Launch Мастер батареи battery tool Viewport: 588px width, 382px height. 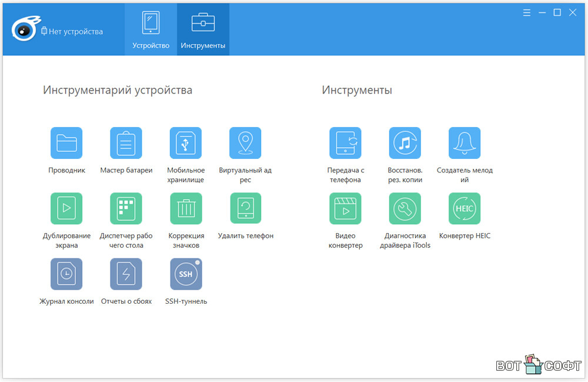(126, 143)
